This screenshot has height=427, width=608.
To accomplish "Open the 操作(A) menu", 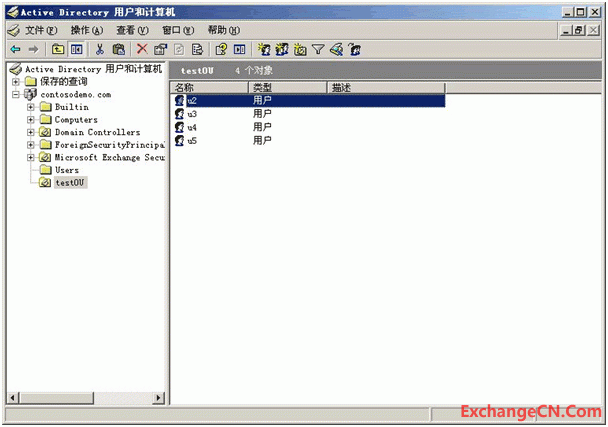I will [x=87, y=30].
